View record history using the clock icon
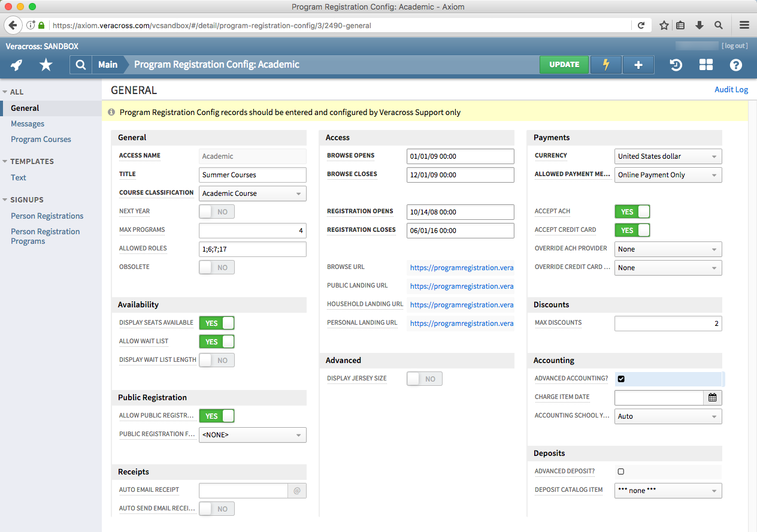This screenshot has width=757, height=532. pyautogui.click(x=676, y=65)
